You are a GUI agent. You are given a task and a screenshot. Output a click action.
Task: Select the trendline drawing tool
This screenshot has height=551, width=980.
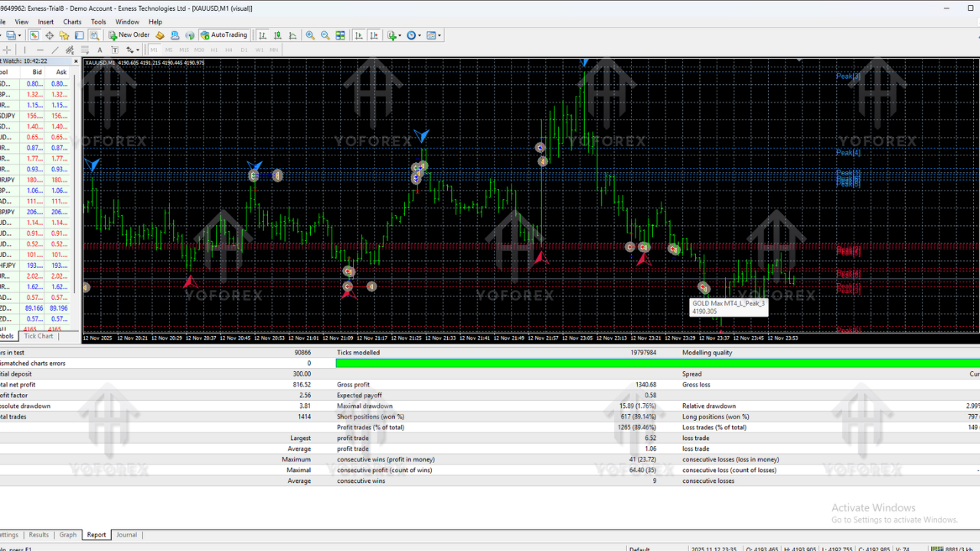click(54, 50)
